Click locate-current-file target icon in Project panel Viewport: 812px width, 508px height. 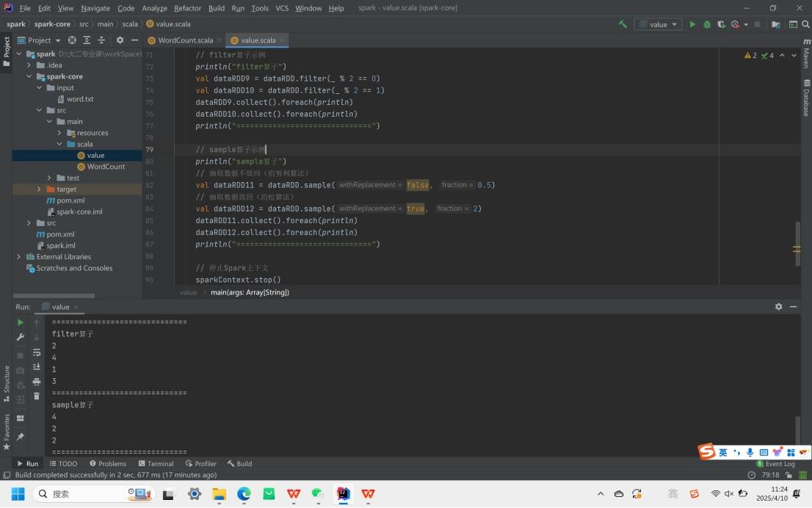[72, 40]
